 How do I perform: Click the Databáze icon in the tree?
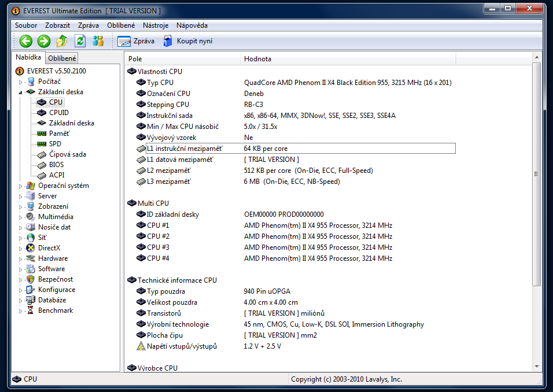click(31, 300)
